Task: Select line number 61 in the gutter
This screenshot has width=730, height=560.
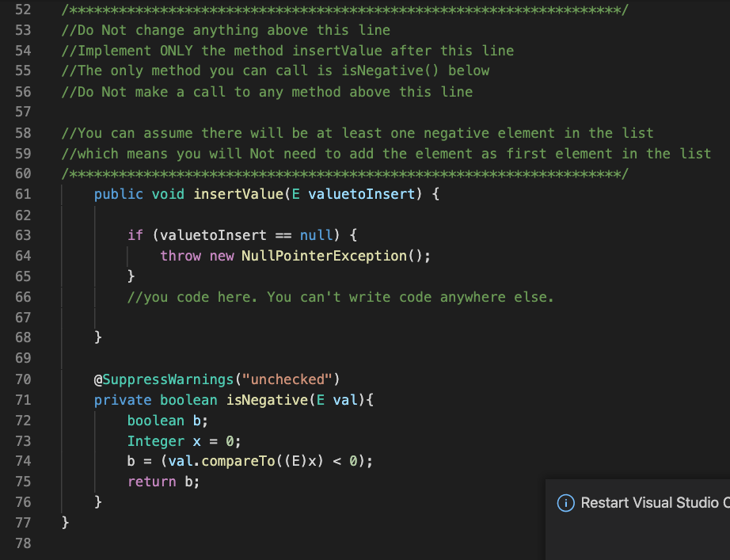Action: point(23,194)
